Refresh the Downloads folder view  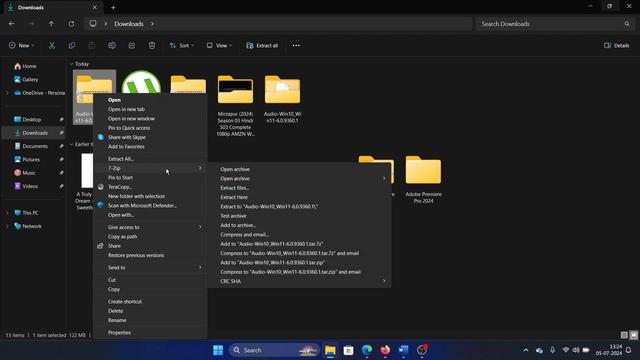71,24
